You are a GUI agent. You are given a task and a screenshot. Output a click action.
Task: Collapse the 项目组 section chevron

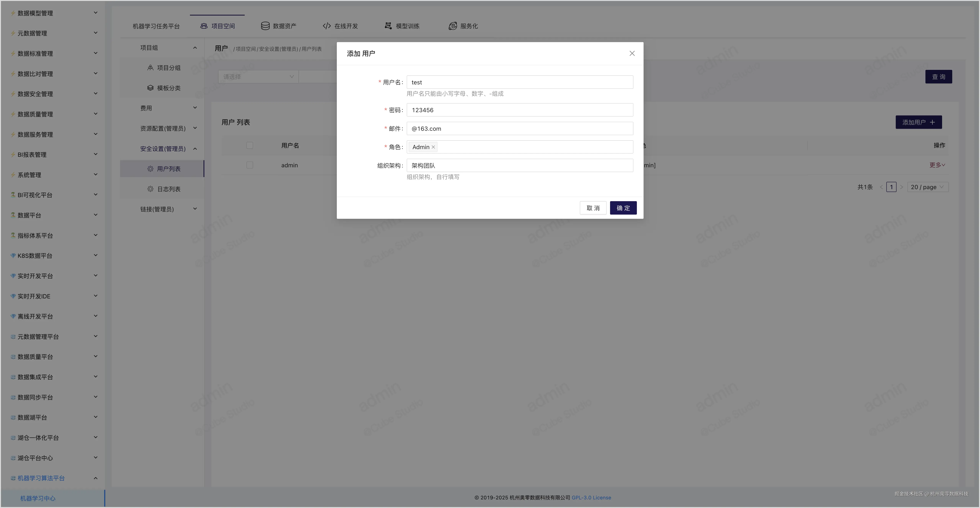point(195,47)
